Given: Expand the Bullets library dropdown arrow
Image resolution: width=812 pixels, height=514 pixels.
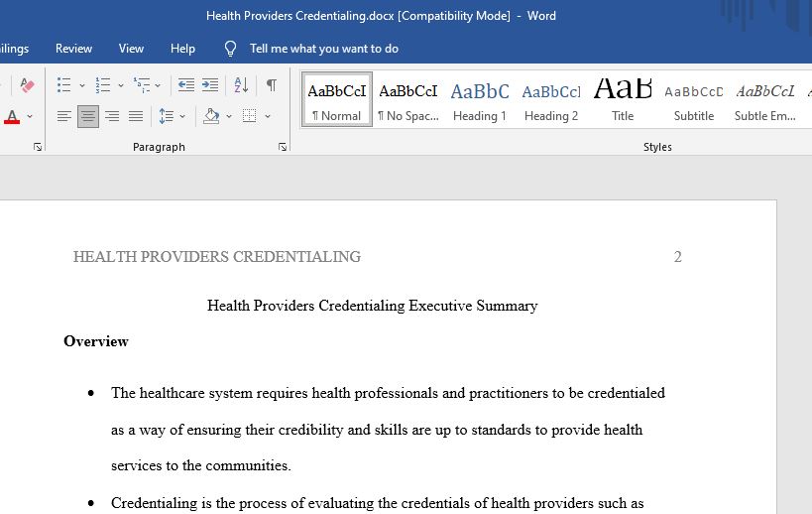Looking at the screenshot, I should point(82,85).
